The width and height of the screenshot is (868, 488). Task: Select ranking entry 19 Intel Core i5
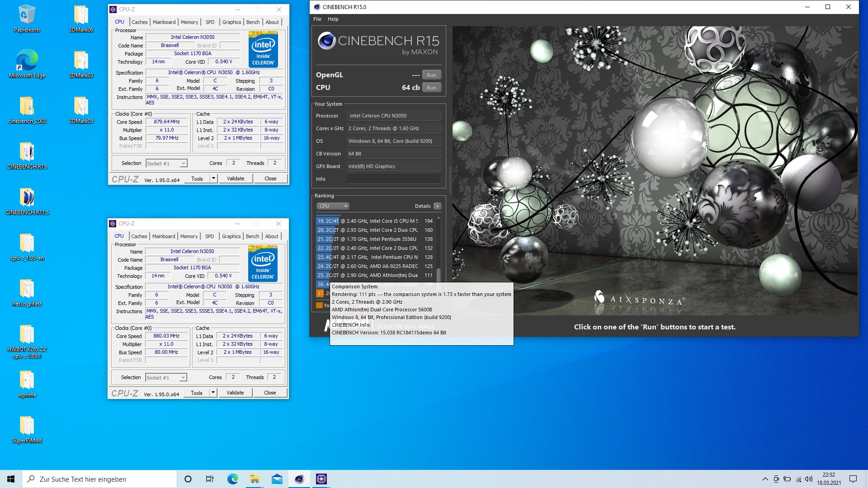tap(375, 221)
